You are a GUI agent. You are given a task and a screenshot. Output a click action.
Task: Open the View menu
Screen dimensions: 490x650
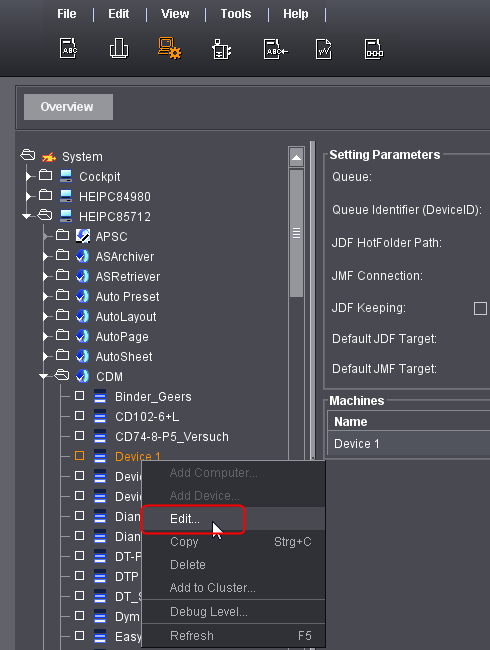pyautogui.click(x=175, y=14)
